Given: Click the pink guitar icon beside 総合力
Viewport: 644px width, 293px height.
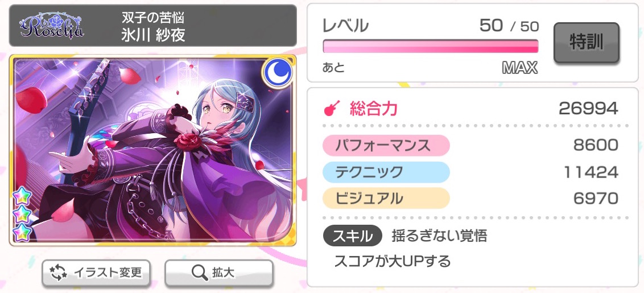Looking at the screenshot, I should [x=332, y=109].
